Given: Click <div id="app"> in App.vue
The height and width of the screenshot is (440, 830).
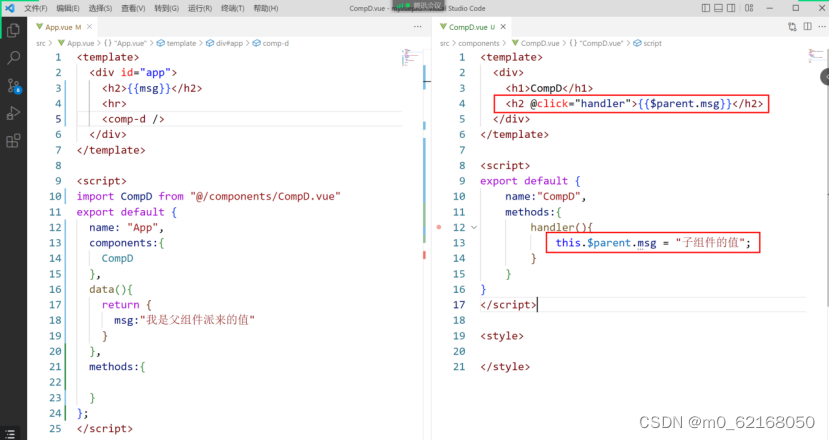Looking at the screenshot, I should [133, 72].
